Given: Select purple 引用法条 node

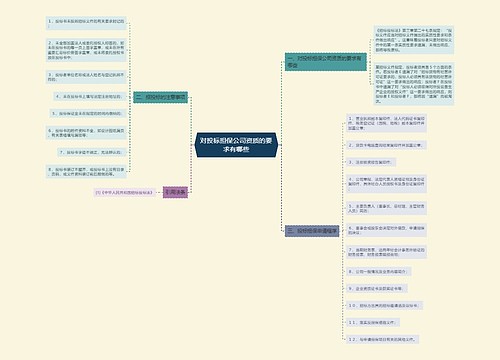Looking at the screenshot, I should 175,192.
